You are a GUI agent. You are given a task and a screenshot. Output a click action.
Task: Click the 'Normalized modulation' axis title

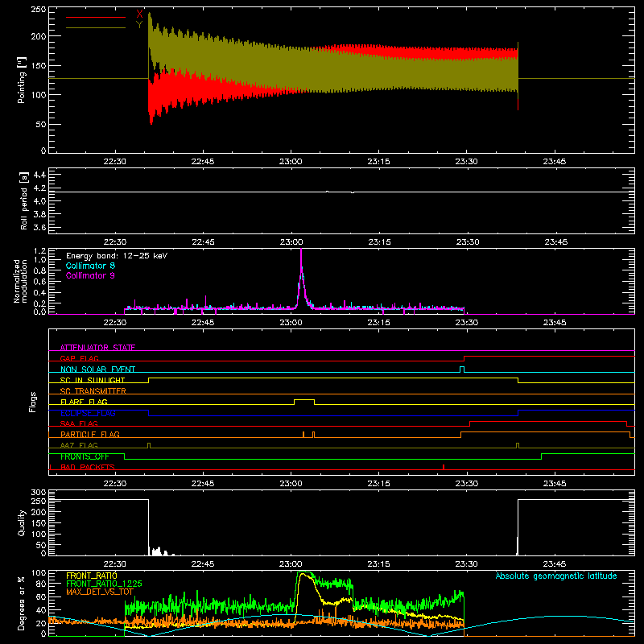pyautogui.click(x=20, y=281)
